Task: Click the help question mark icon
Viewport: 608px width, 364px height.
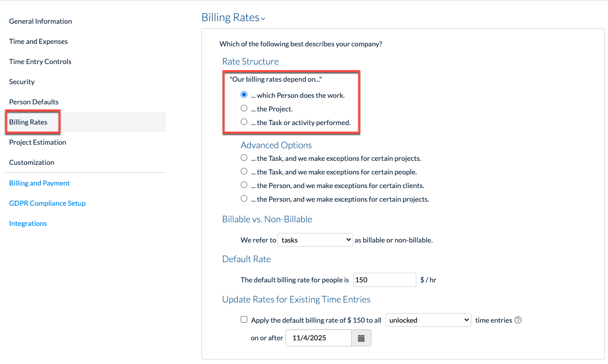Action: point(518,320)
